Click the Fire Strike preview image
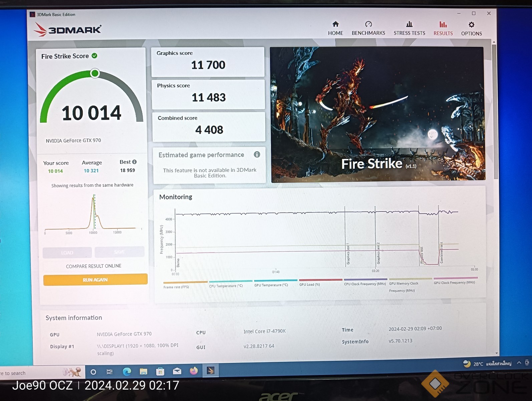The height and width of the screenshot is (401, 532). click(377, 114)
